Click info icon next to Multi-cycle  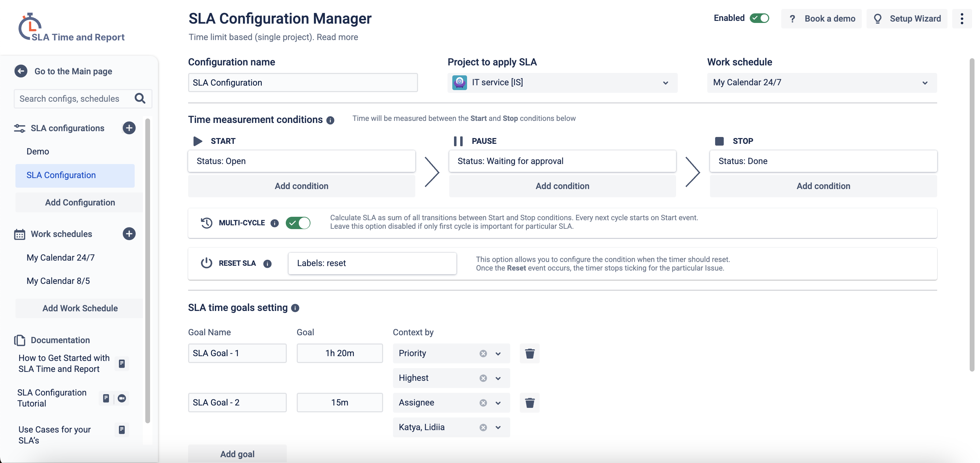coord(274,223)
